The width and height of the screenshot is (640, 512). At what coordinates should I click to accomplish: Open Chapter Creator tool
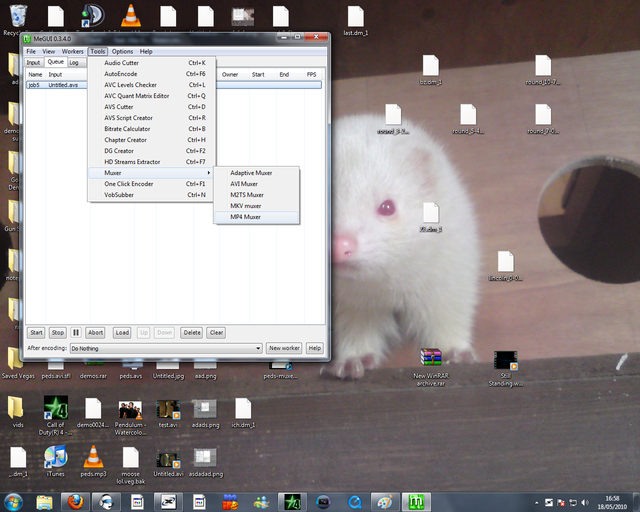coord(151,140)
